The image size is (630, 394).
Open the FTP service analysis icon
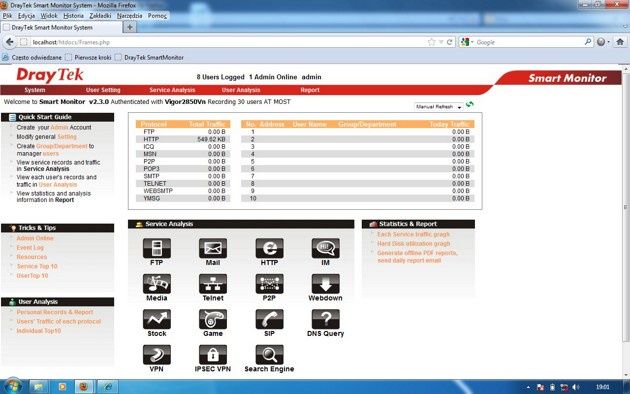(157, 248)
